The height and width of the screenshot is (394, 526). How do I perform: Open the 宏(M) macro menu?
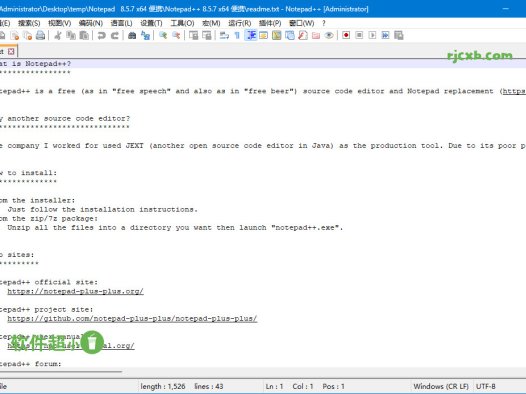click(x=211, y=23)
